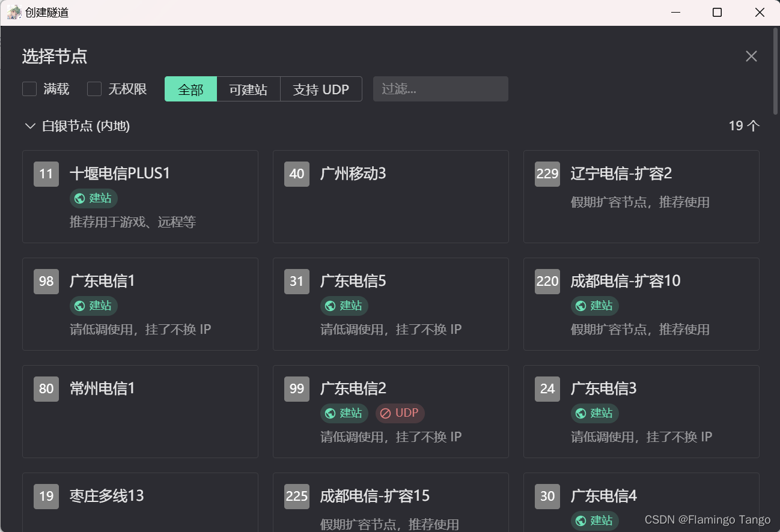780x532 pixels.
Task: Click node ID badge 80
Action: click(46, 389)
